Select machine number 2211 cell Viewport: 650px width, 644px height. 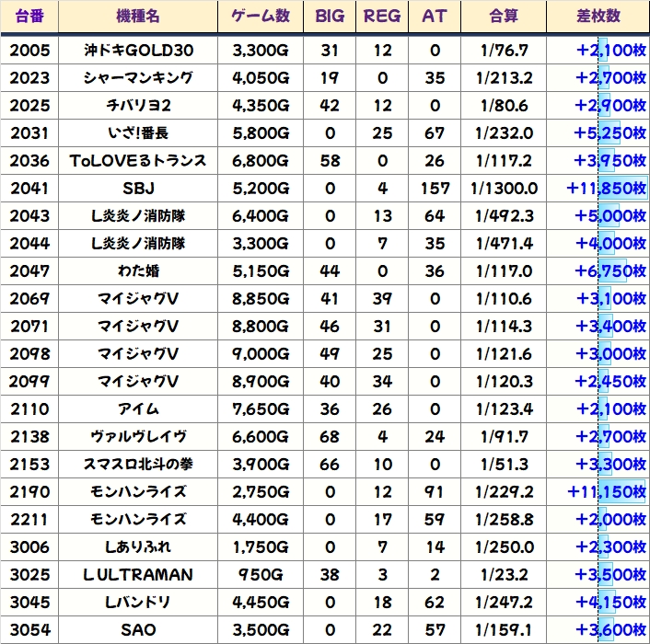[x=29, y=520]
